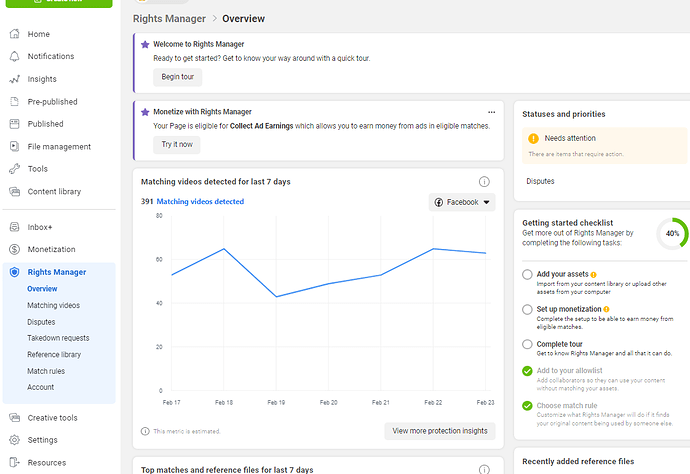The height and width of the screenshot is (474, 690).
Task: Click the 40% checklist progress ring
Action: tap(672, 234)
